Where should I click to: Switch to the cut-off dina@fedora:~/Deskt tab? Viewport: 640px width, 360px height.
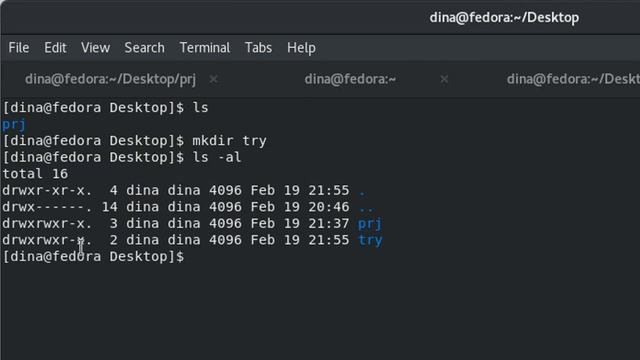click(573, 79)
